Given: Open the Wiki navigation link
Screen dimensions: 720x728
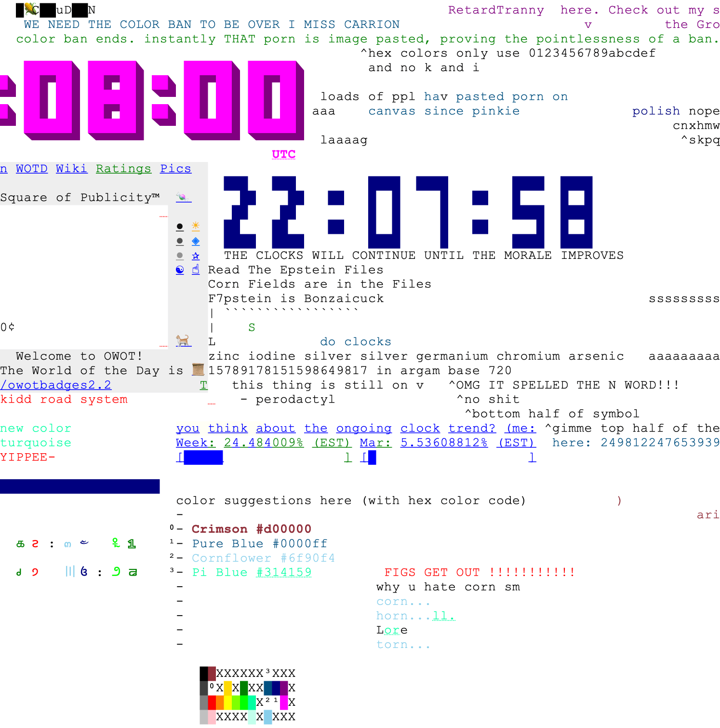Looking at the screenshot, I should tap(71, 169).
